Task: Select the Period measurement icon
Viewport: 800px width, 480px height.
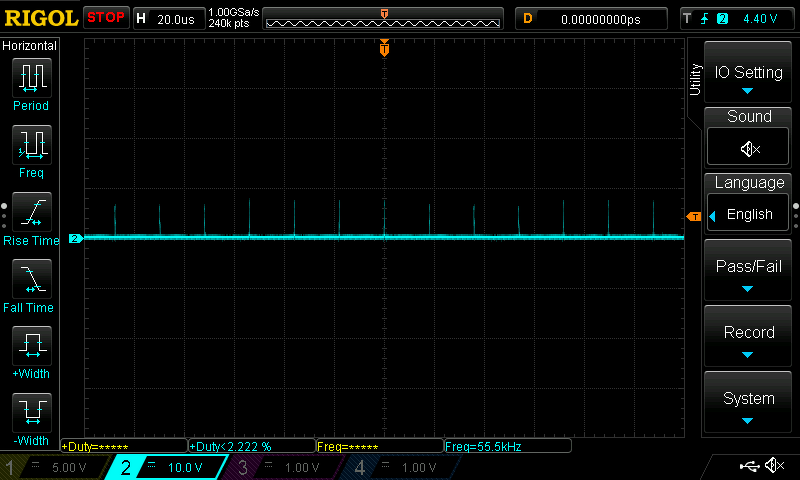Action: (x=32, y=78)
